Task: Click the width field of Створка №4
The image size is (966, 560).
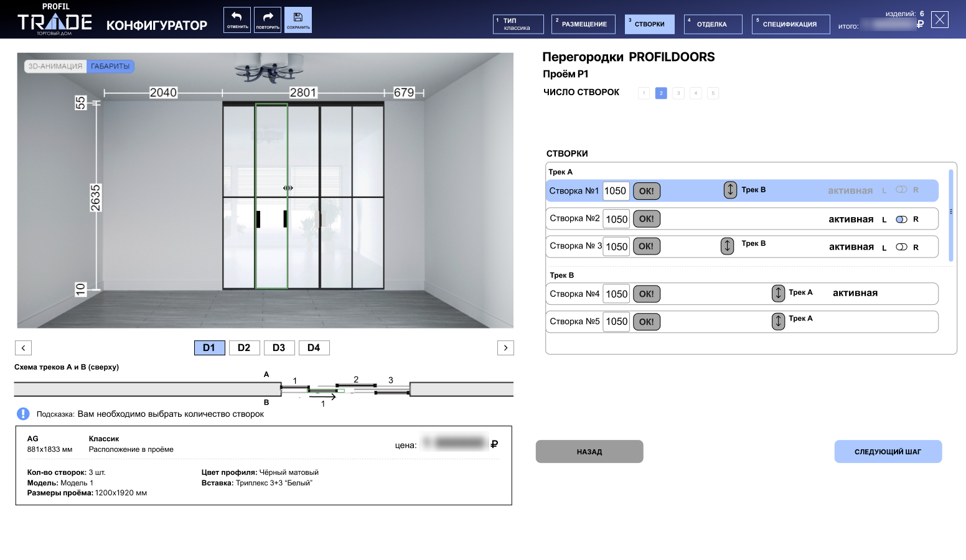Action: [616, 294]
